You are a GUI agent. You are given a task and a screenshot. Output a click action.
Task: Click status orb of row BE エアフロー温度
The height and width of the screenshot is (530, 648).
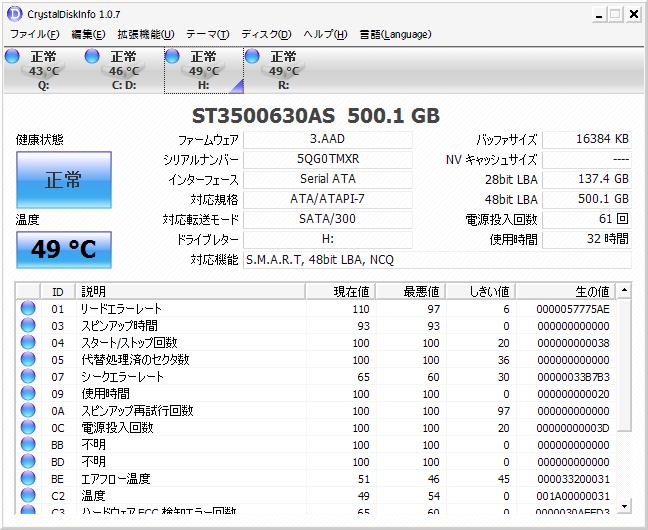(x=28, y=478)
